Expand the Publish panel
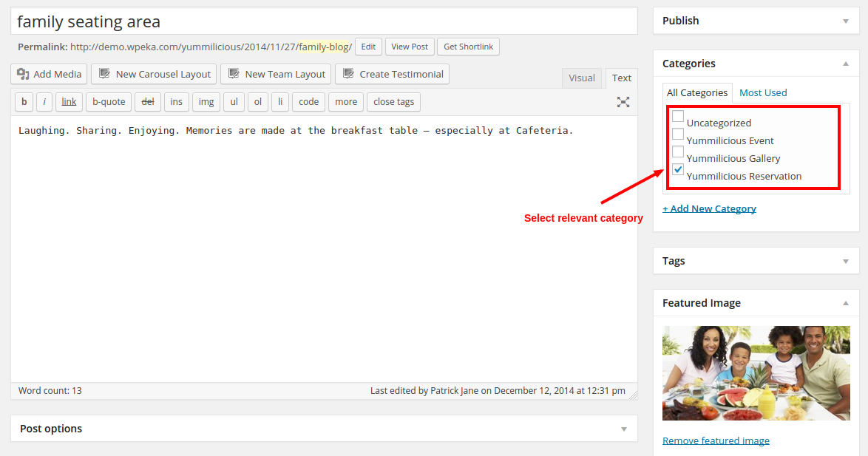Image resolution: width=868 pixels, height=456 pixels. pos(846,21)
